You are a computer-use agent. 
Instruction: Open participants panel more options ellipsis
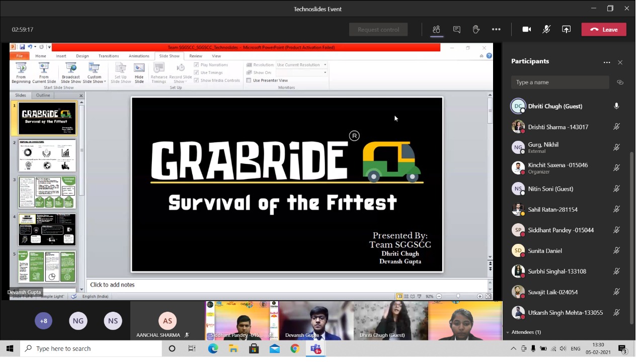pos(606,62)
